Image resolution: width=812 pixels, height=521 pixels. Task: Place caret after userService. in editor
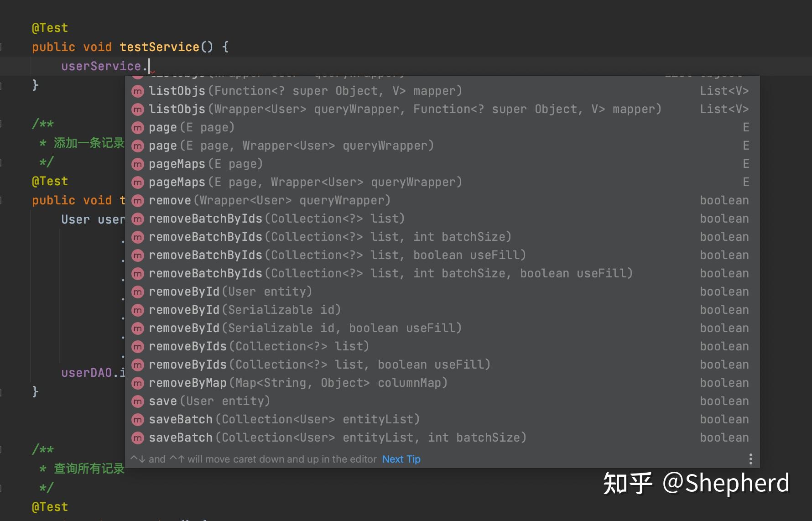149,66
